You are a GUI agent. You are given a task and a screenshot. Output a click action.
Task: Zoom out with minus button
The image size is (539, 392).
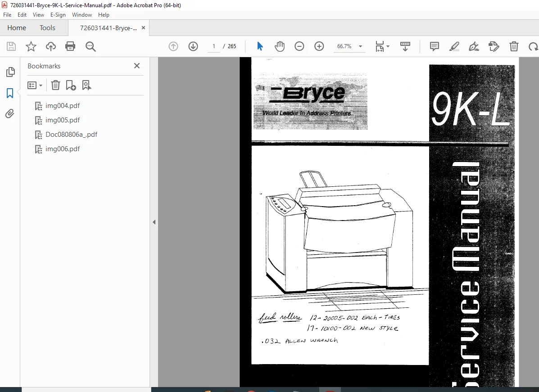click(299, 46)
